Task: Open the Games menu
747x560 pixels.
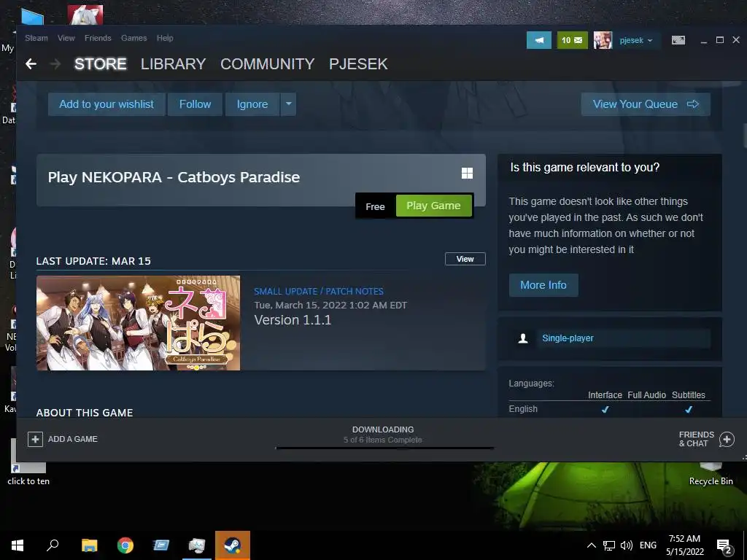Action: click(134, 38)
